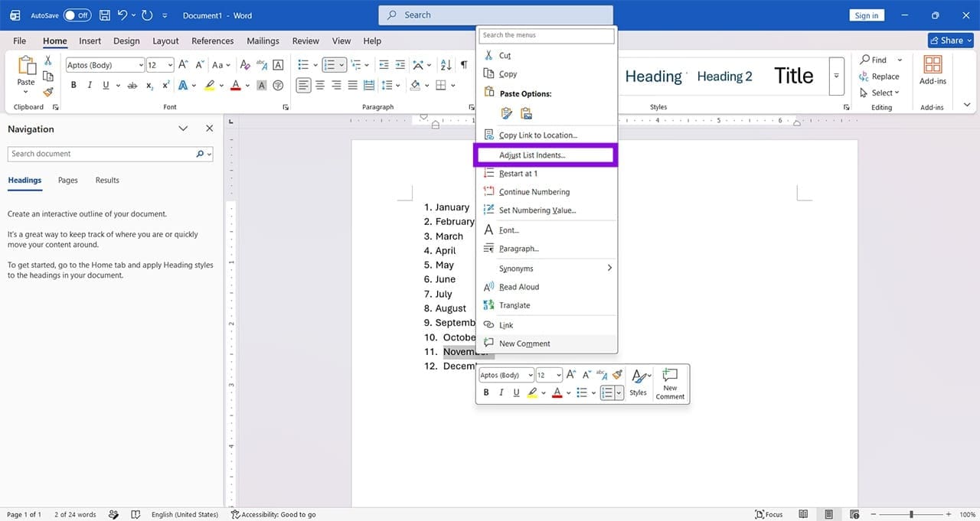Choose Adjust List Indents in context menu

[545, 155]
